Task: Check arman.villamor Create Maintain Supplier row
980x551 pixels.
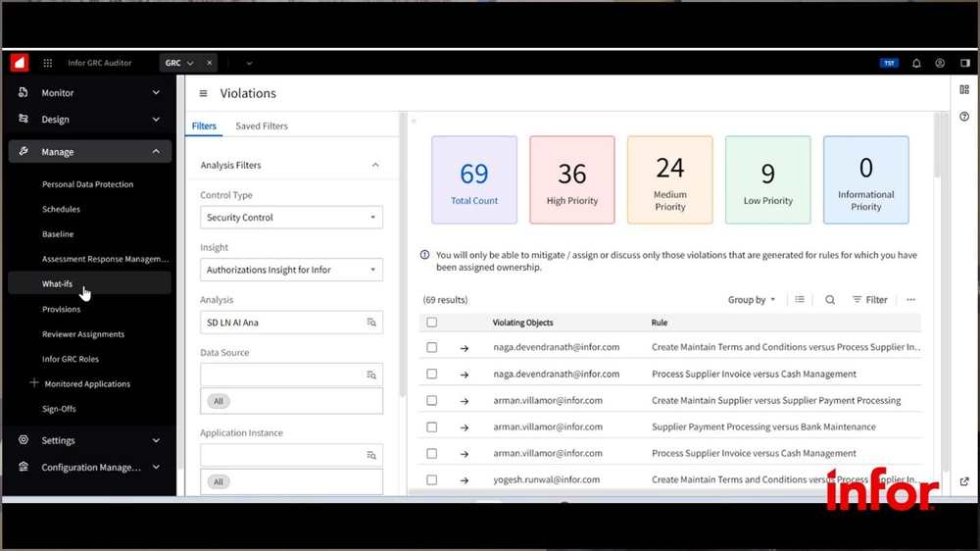Action: (432, 400)
